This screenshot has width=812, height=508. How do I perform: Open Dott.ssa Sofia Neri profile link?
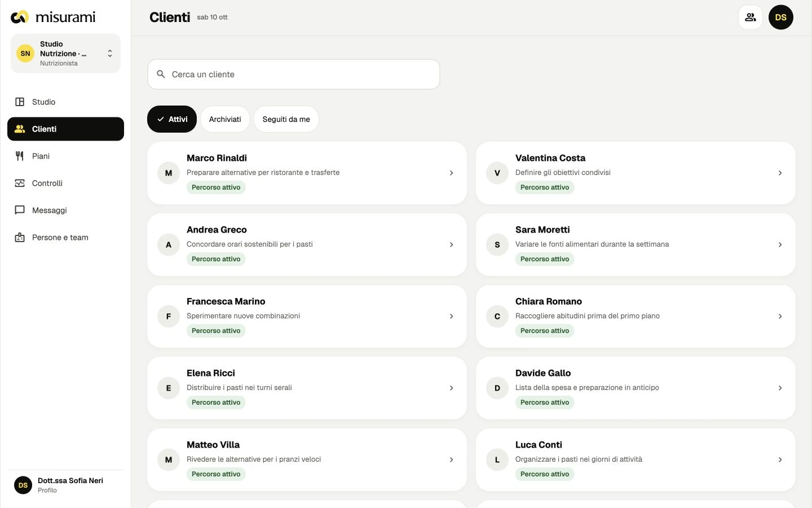point(65,485)
